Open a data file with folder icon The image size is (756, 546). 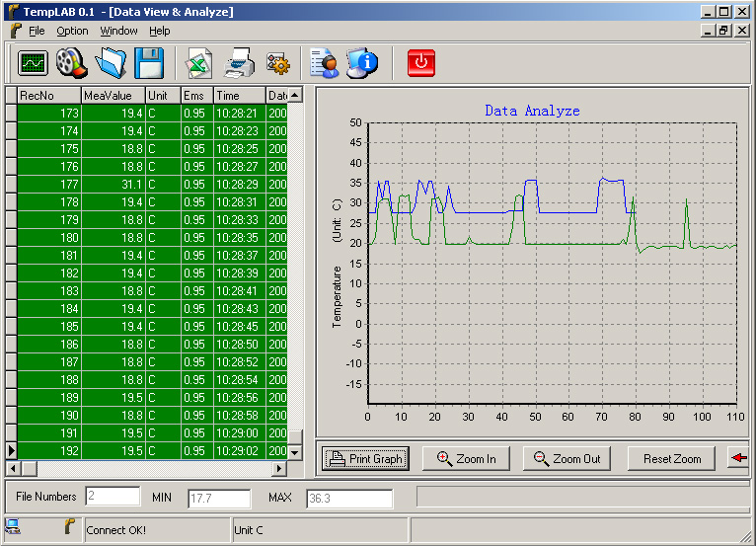tap(111, 63)
